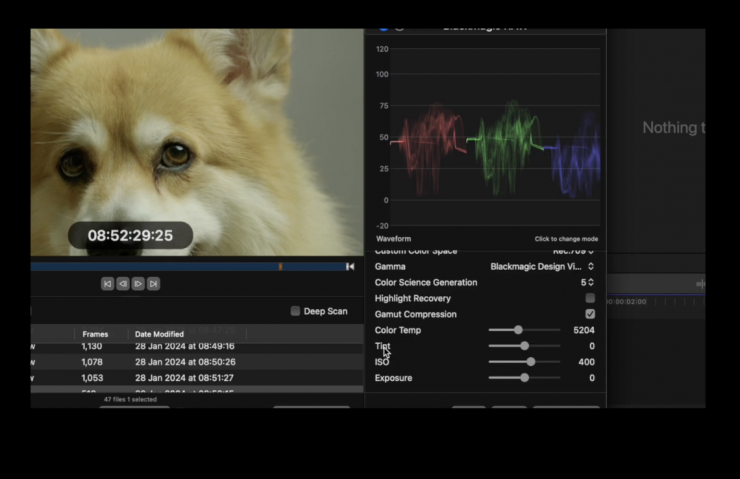Image resolution: width=740 pixels, height=479 pixels.
Task: Click the out-point marker icon on scrubber
Action: 350,267
